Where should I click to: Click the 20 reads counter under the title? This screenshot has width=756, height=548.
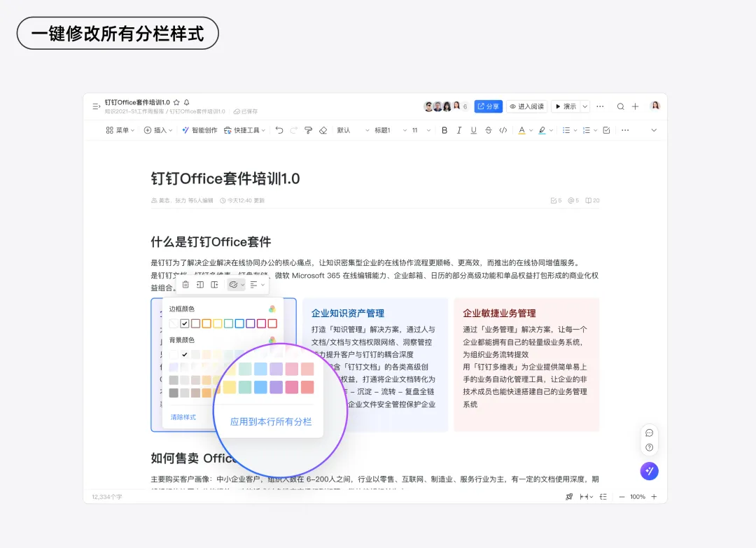[593, 200]
